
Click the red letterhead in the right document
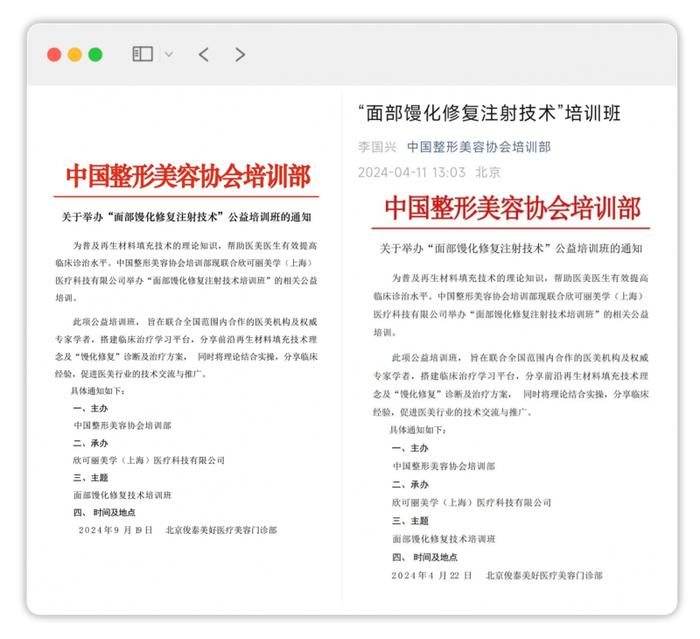[x=512, y=208]
